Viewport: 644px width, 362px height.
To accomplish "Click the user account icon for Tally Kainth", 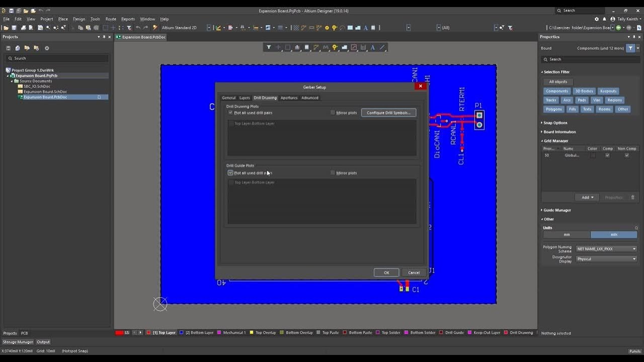I will coord(613,19).
